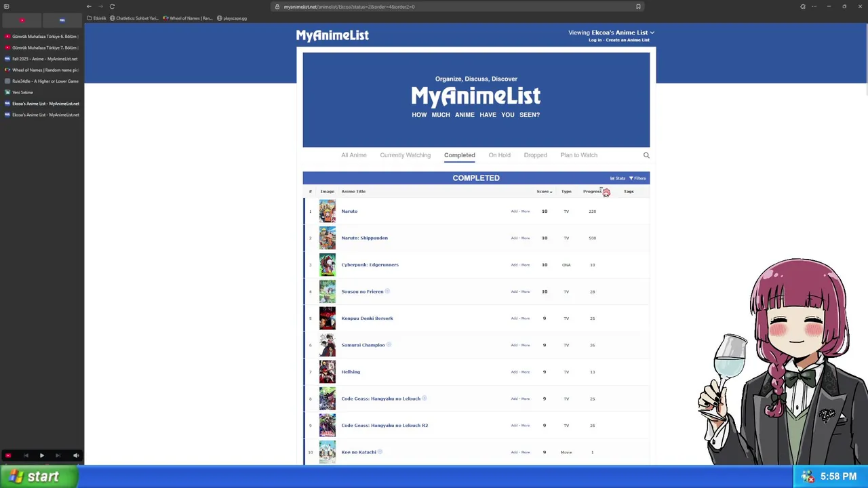The image size is (868, 488).
Task: Click the MyAnimeList logo in the header
Action: tap(332, 35)
